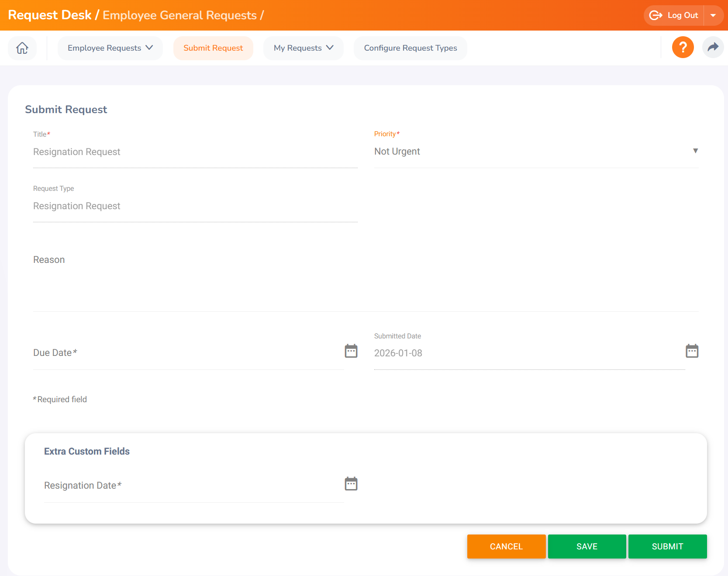
Task: Open Configure Request Types
Action: point(410,48)
